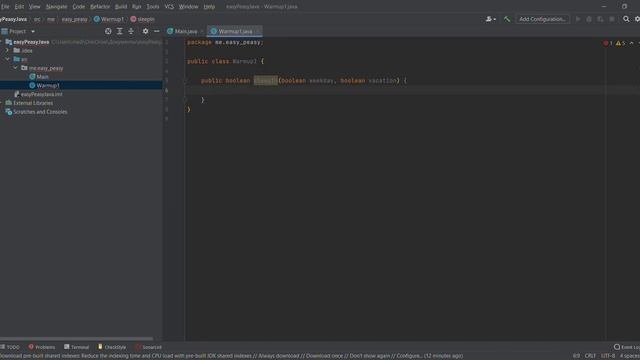Open the Tools menu

[x=153, y=7]
